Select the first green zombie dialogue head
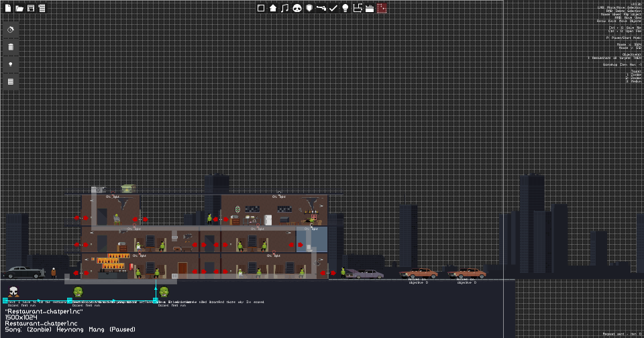 [78, 292]
